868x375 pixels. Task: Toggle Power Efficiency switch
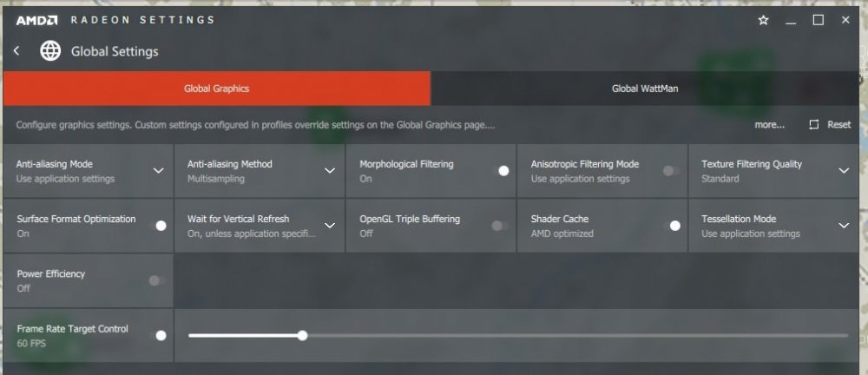coord(157,281)
